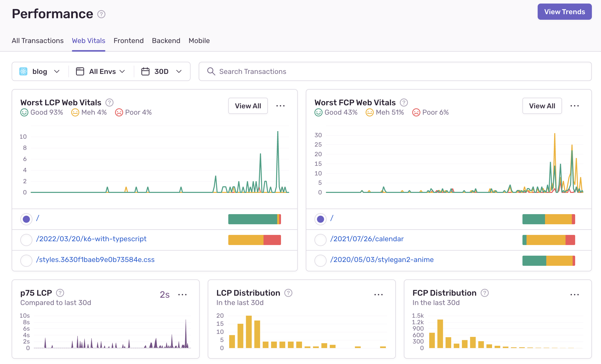Switch to the Frontend tab

coord(128,41)
